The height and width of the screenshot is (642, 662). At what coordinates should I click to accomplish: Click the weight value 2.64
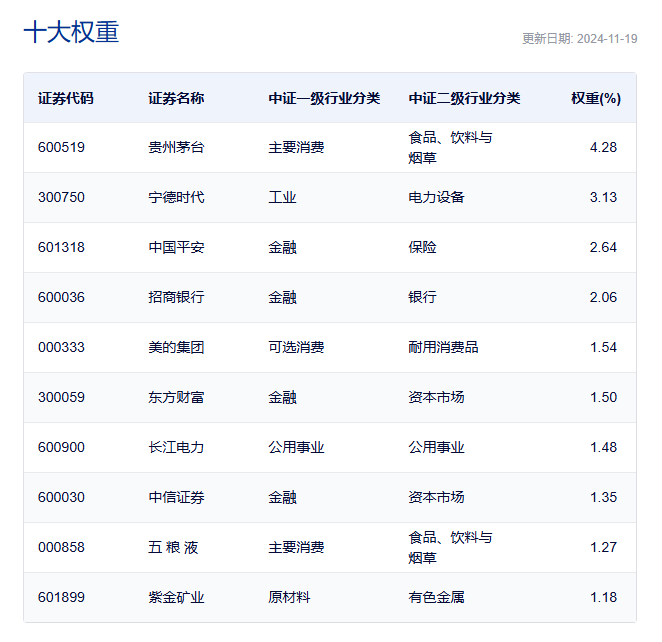[x=603, y=247]
